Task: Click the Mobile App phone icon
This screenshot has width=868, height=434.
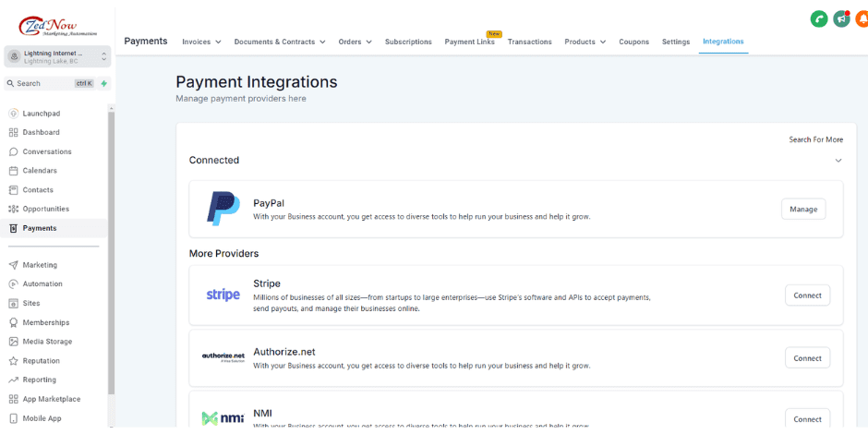Action: tap(14, 418)
